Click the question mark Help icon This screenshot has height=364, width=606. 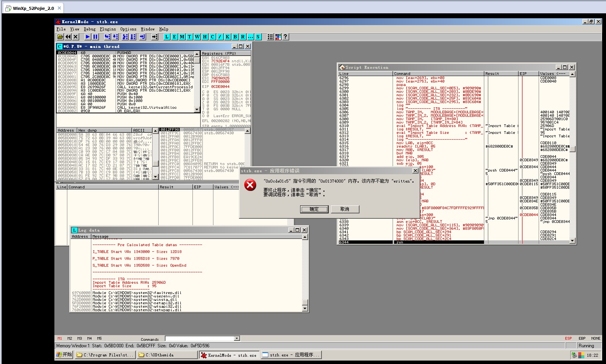[x=286, y=37]
